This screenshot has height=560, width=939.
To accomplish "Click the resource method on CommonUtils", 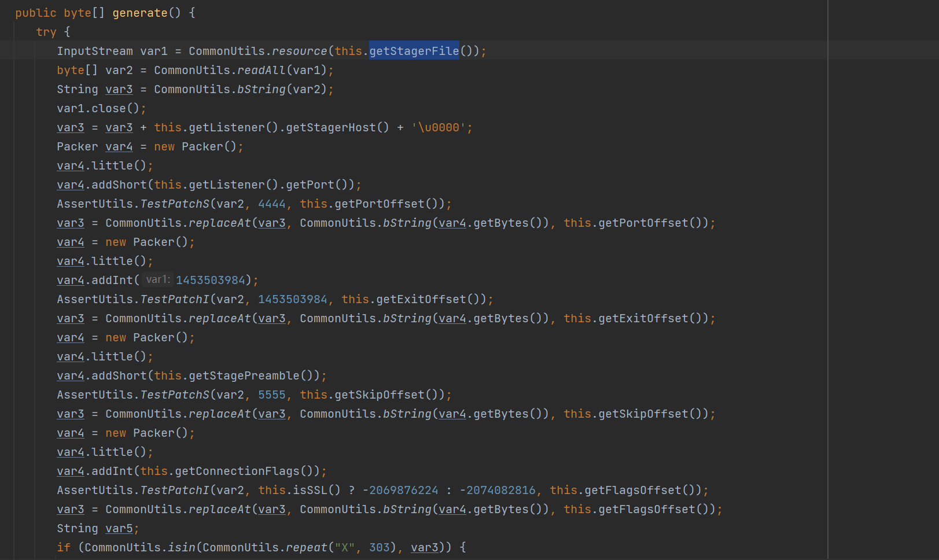I will tap(299, 51).
